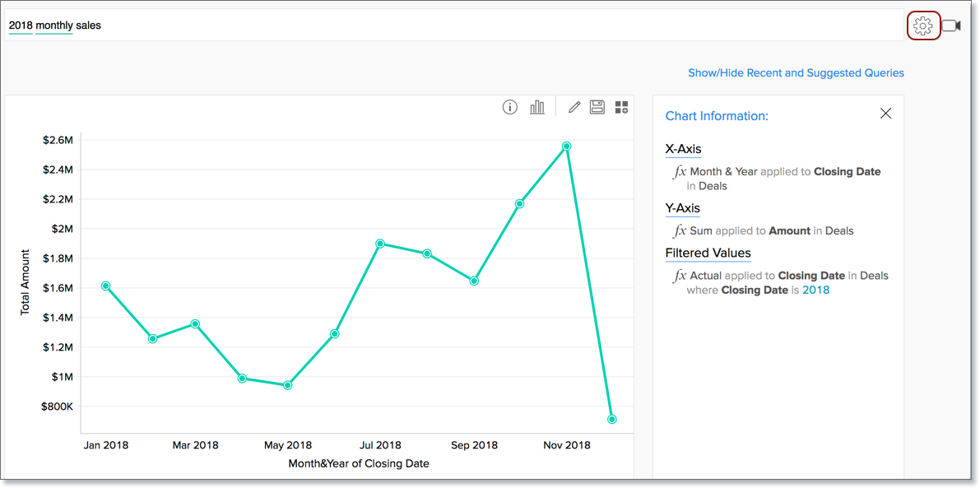Select the Filtered Values heading
Viewport: 980px width, 488px height.
[x=708, y=253]
